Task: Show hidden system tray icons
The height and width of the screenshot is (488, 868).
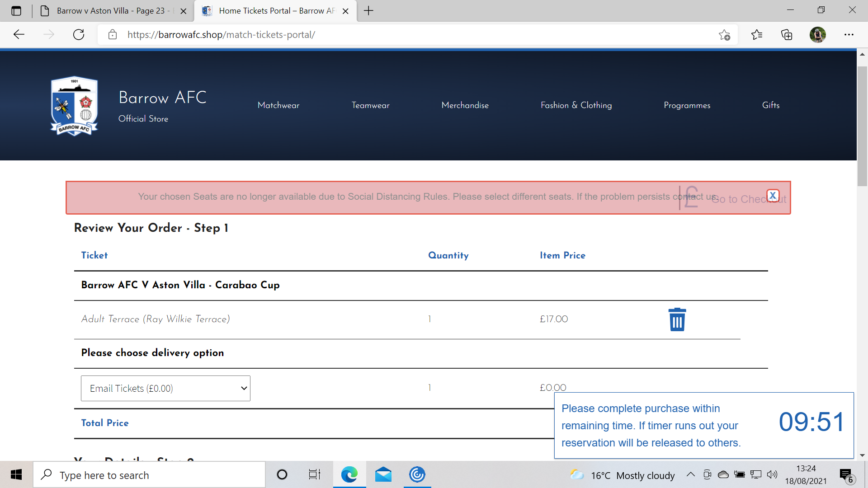Action: point(690,474)
